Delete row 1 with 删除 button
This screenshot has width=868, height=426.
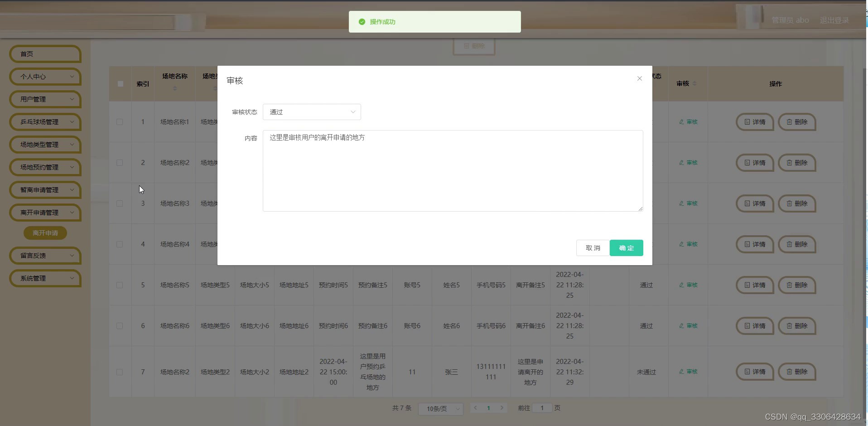pyautogui.click(x=797, y=122)
